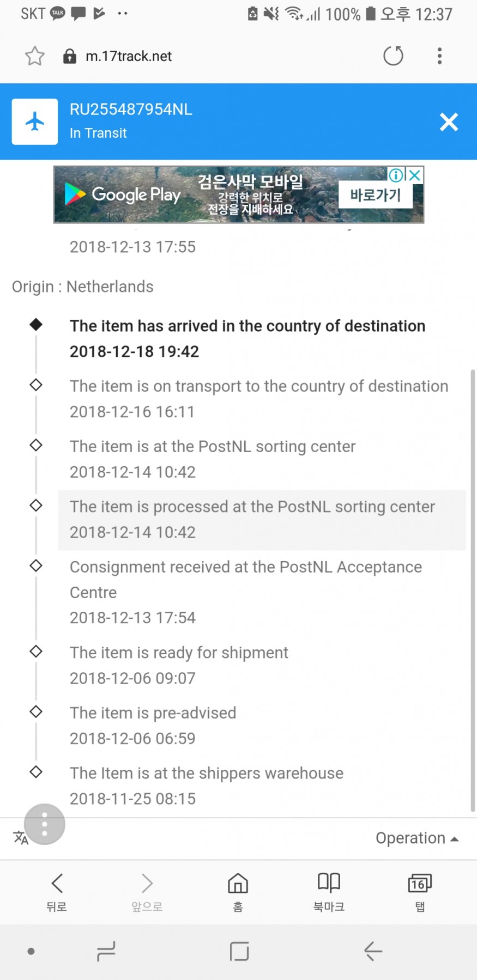The image size is (477, 980).
Task: Tap the bookmark star icon in address bar
Action: pos(35,56)
